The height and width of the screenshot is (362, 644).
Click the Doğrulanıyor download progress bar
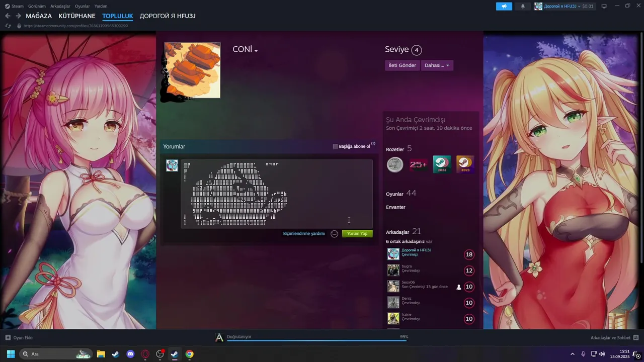[x=316, y=340]
